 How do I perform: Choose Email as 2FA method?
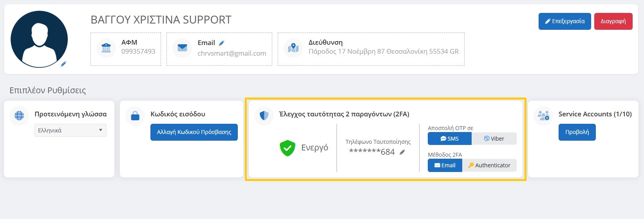445,165
